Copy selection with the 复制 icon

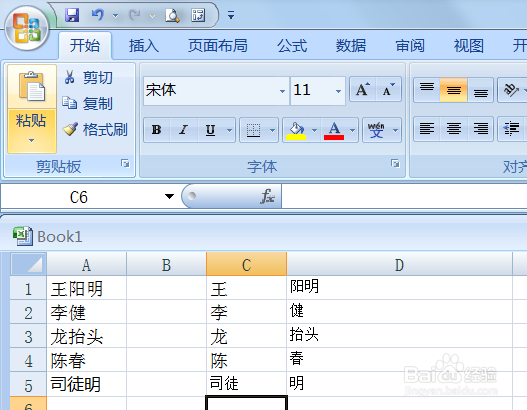(x=70, y=103)
